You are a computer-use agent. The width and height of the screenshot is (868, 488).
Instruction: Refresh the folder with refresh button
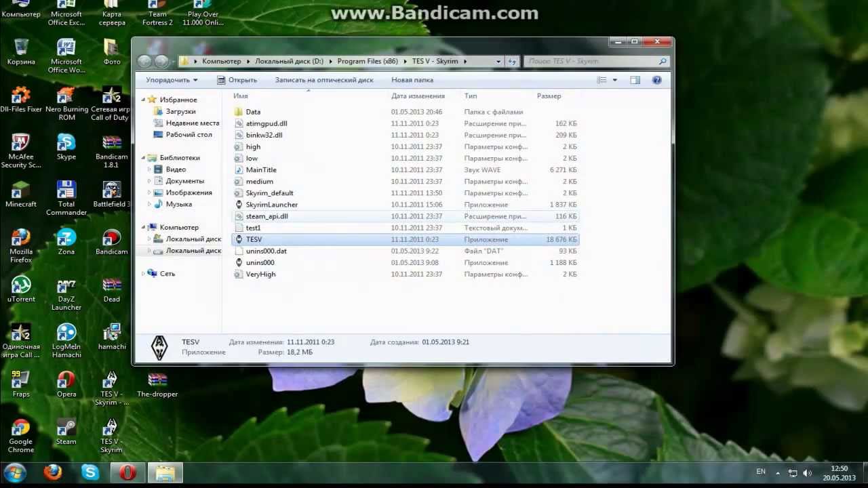[x=512, y=61]
